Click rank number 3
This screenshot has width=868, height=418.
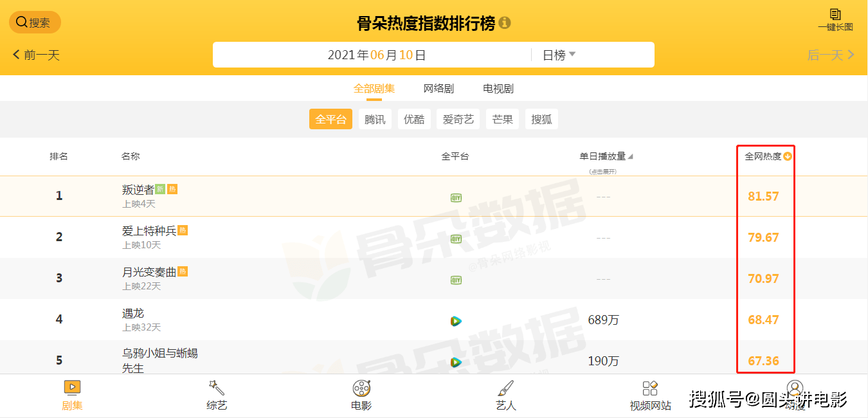(59, 278)
